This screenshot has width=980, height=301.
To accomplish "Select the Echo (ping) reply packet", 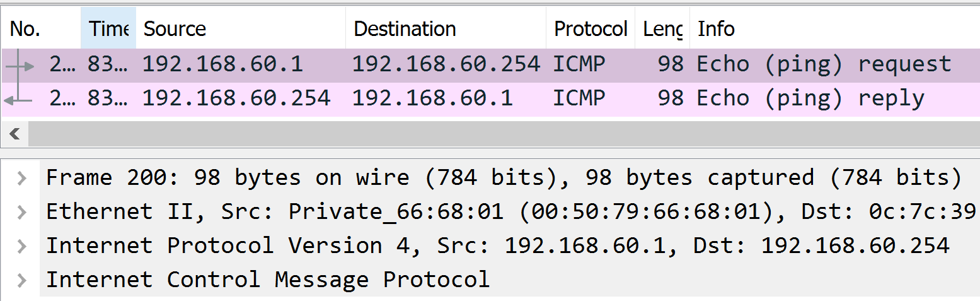I will point(490,99).
